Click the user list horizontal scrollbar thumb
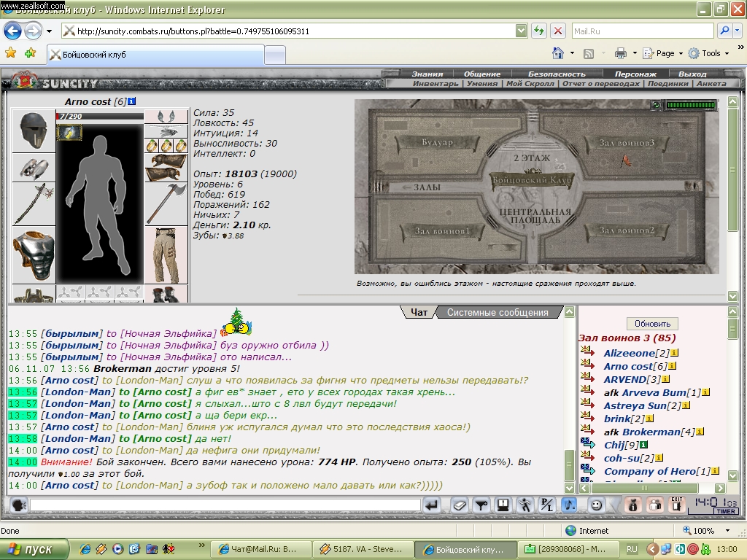 click(644, 488)
